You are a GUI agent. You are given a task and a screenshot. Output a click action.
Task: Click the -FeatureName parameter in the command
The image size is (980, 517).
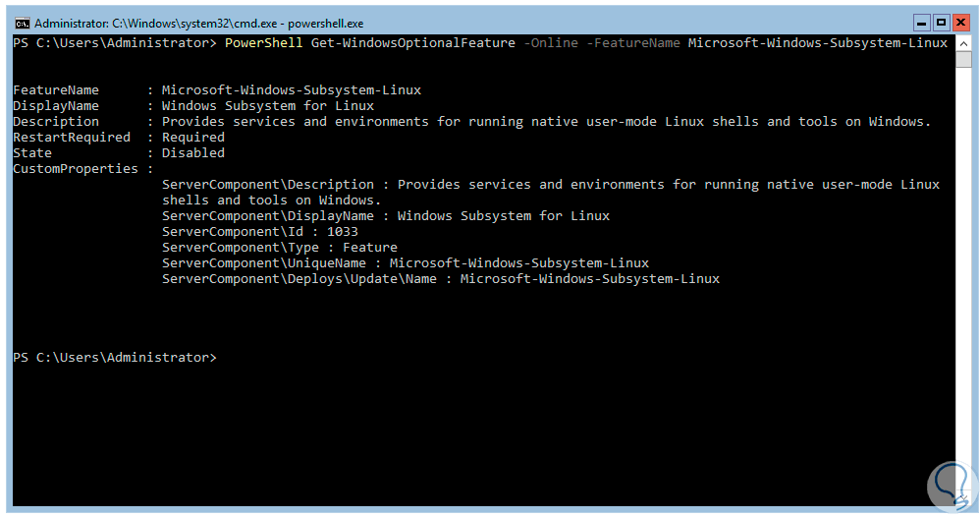coord(632,43)
